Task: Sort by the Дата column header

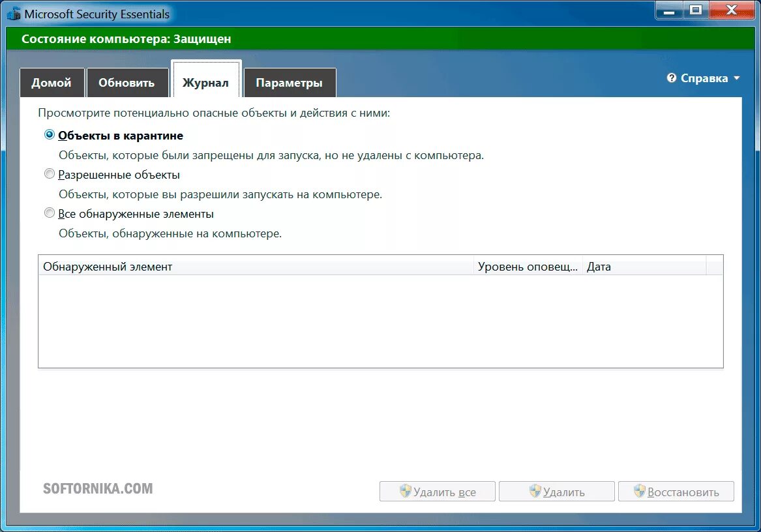Action: pyautogui.click(x=644, y=267)
